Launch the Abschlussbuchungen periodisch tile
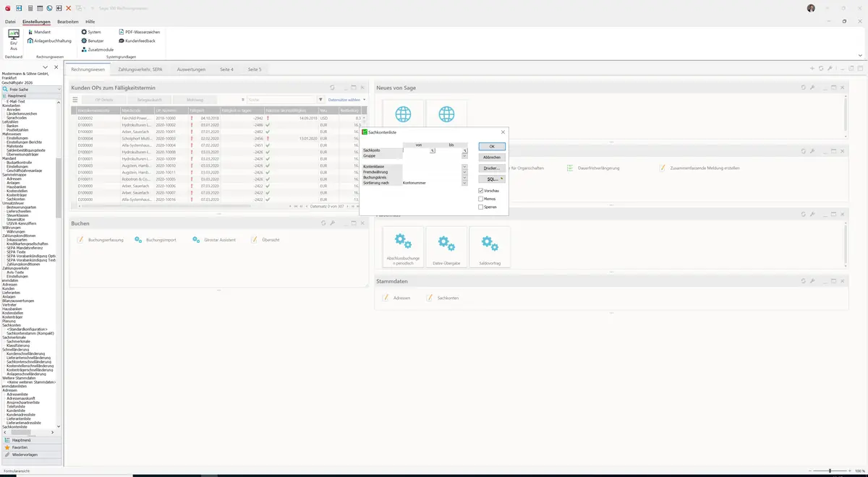 (x=403, y=246)
